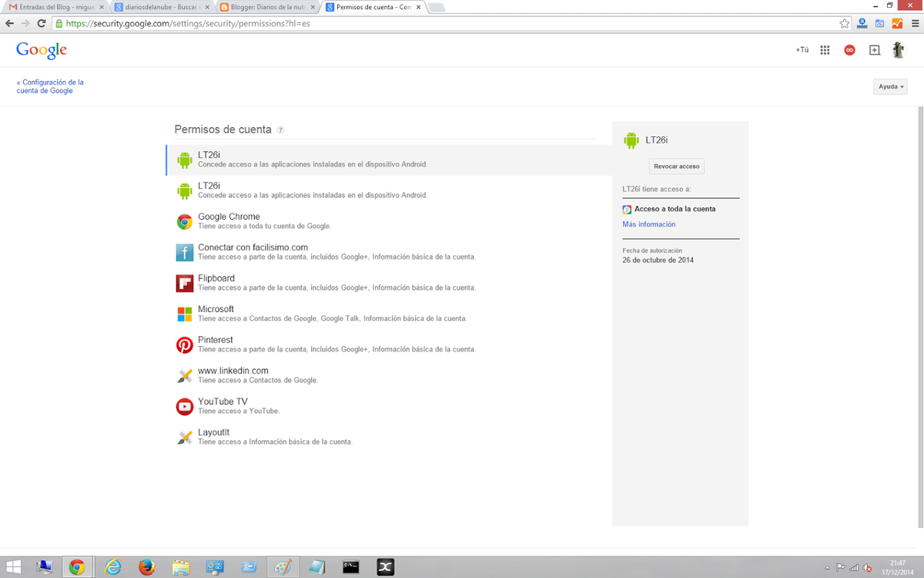
Task: Click the red notifications circle icon
Action: pos(849,50)
